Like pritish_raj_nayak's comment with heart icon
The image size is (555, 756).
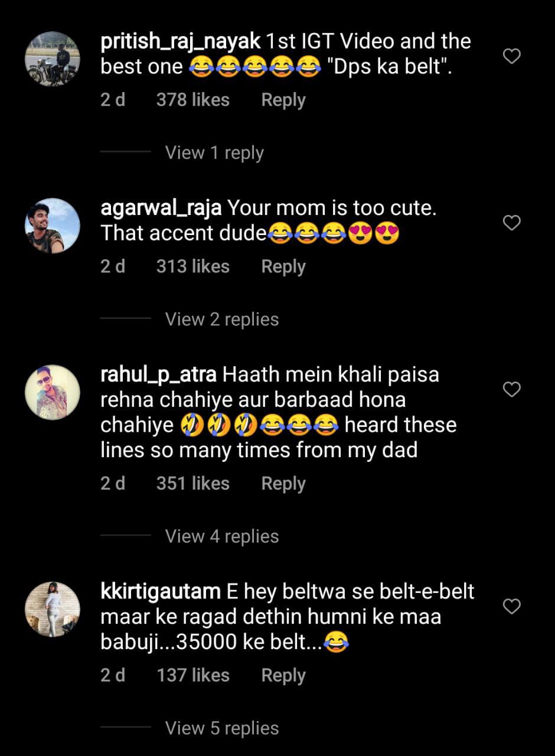(511, 57)
